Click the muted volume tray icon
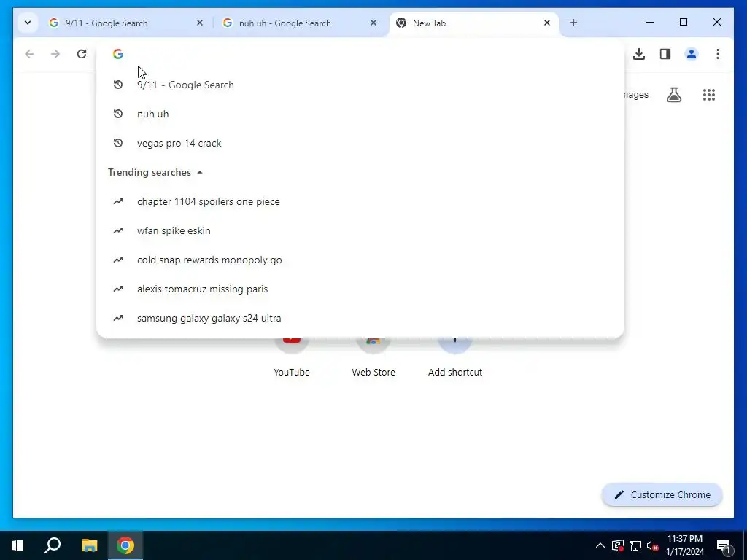This screenshot has height=560, width=747. (652, 545)
